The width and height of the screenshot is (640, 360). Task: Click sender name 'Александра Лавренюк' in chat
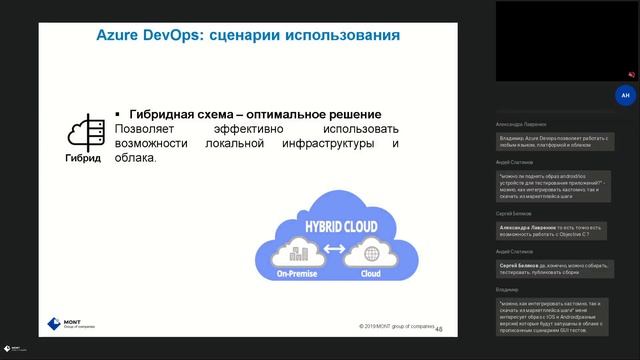pyautogui.click(x=521, y=124)
